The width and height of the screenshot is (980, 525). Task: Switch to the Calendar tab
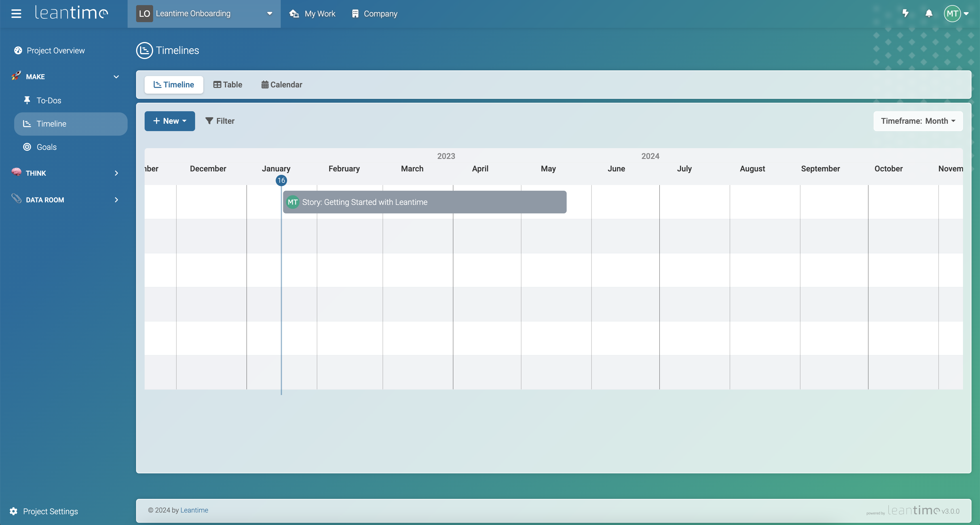point(282,85)
